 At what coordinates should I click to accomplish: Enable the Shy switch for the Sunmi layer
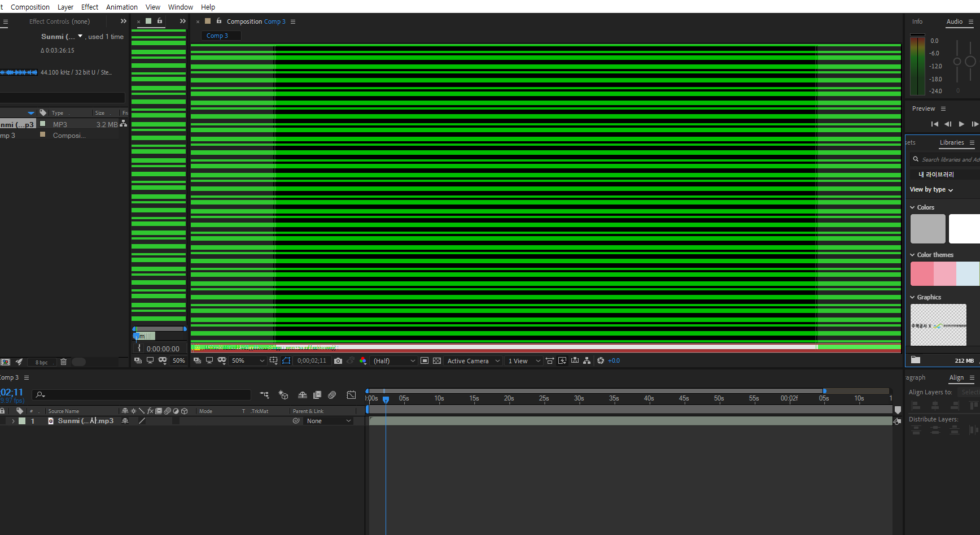(125, 421)
